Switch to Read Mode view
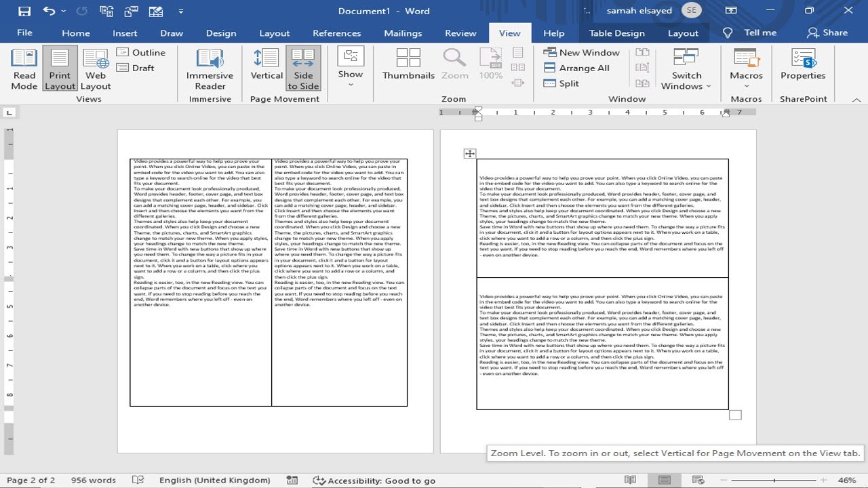 point(24,68)
